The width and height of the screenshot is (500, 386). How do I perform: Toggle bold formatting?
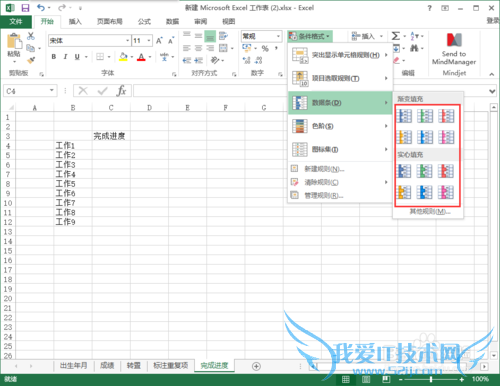click(x=54, y=57)
